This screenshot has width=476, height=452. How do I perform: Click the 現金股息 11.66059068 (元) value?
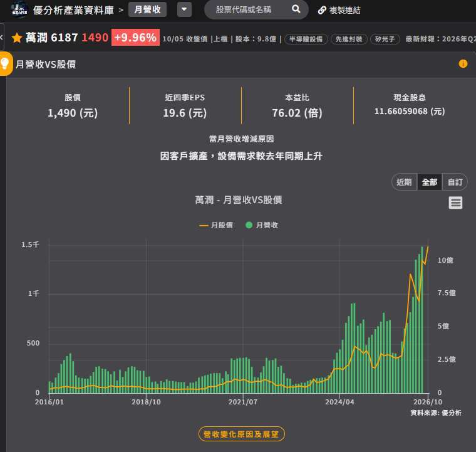[409, 112]
